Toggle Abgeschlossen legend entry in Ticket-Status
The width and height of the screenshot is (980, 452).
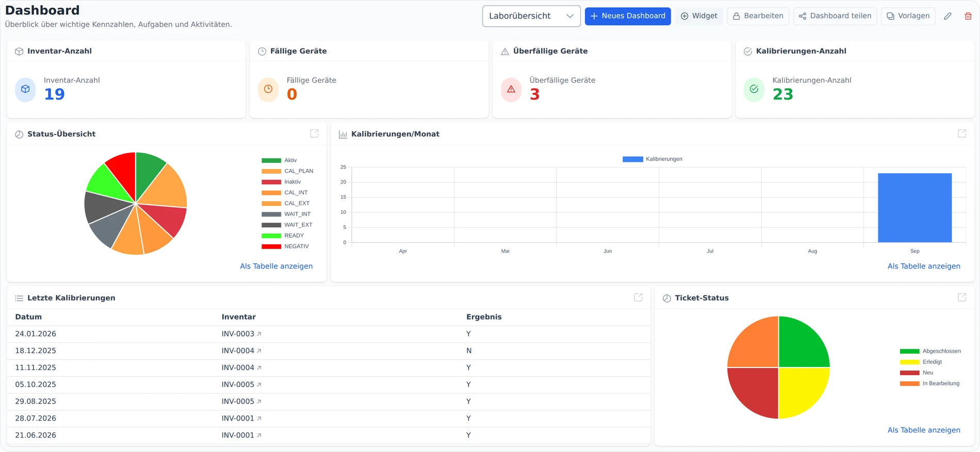point(930,351)
